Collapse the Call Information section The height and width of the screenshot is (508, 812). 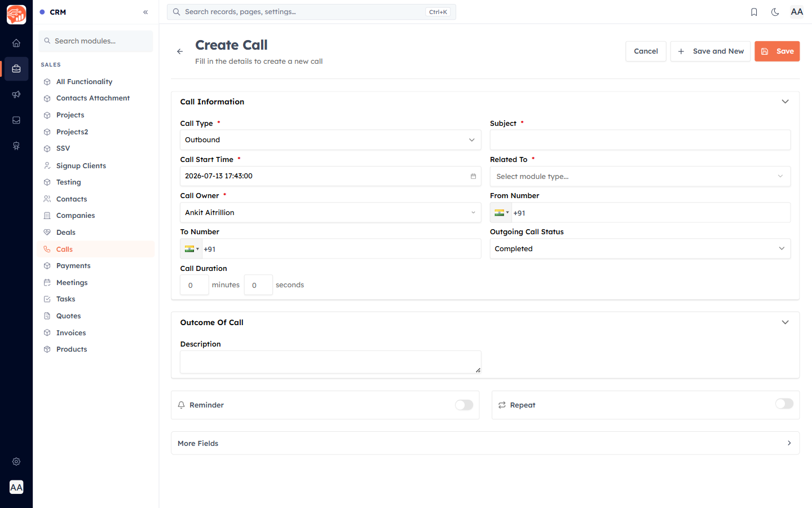(x=785, y=102)
